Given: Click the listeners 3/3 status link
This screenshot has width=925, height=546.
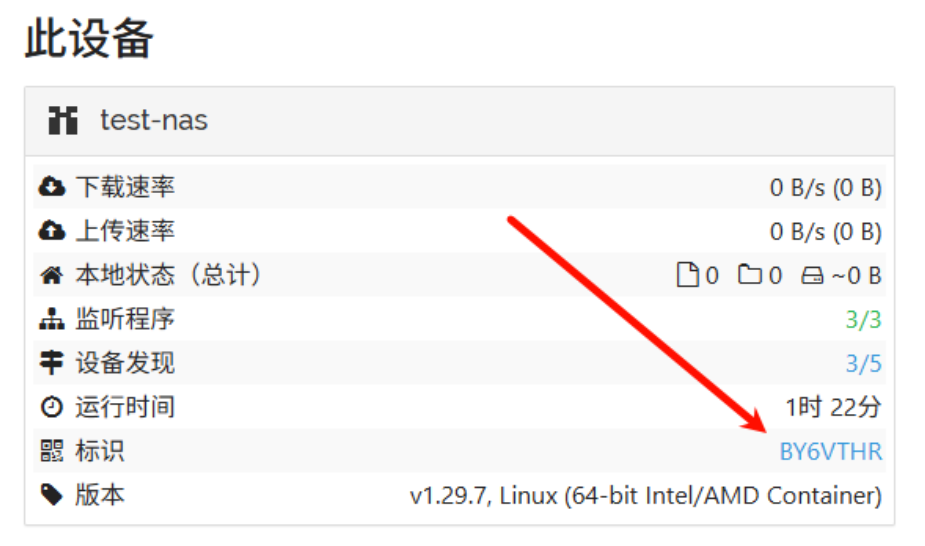Looking at the screenshot, I should [x=863, y=320].
